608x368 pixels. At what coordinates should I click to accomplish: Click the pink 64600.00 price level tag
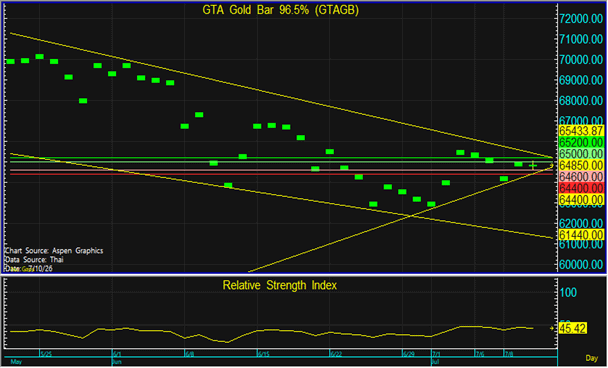click(581, 177)
